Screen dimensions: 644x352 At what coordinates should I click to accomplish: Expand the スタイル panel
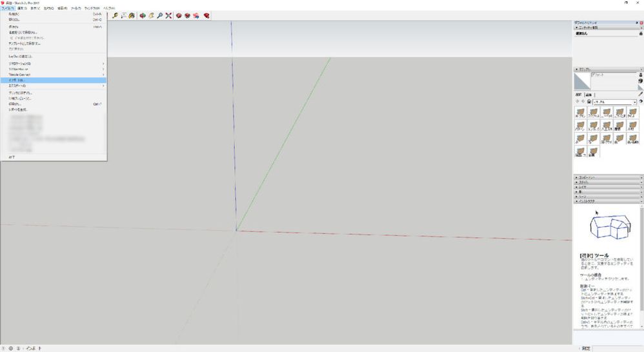point(609,182)
